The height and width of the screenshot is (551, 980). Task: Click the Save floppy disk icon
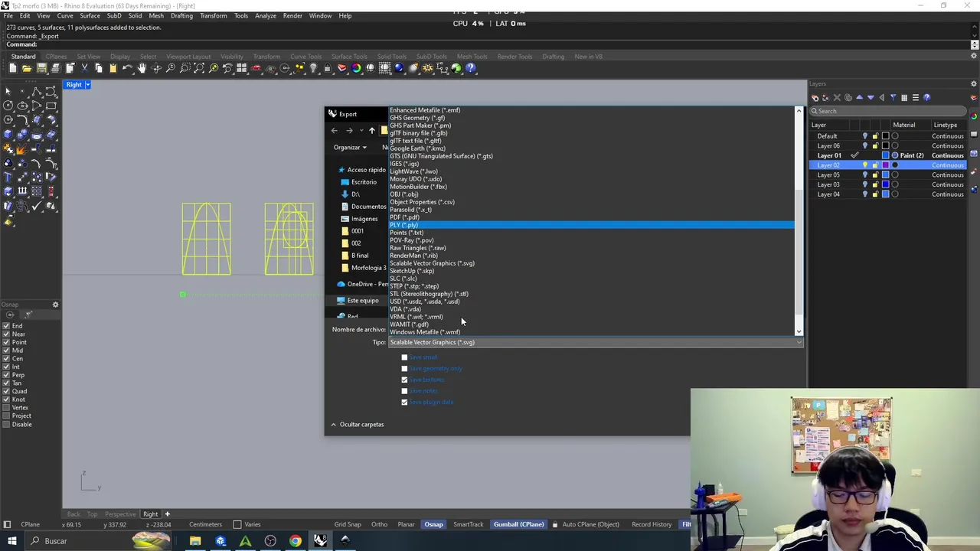[x=41, y=68]
